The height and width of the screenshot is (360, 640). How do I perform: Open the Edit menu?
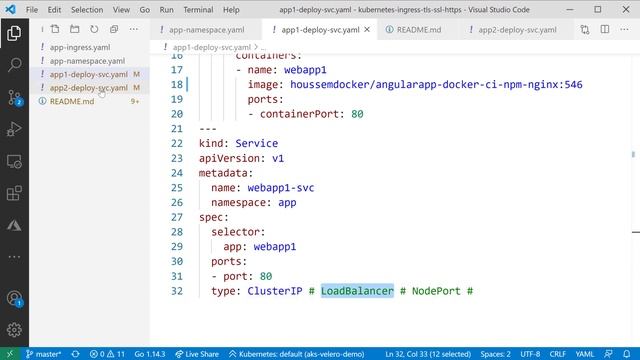click(54, 10)
